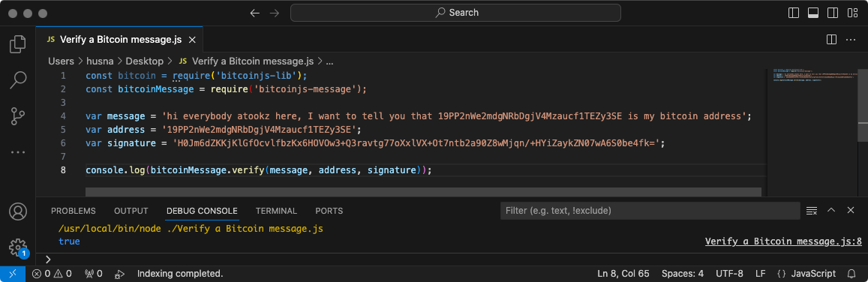Open Manage gear icon with update badge
The height and width of the screenshot is (282, 868).
coord(18,247)
